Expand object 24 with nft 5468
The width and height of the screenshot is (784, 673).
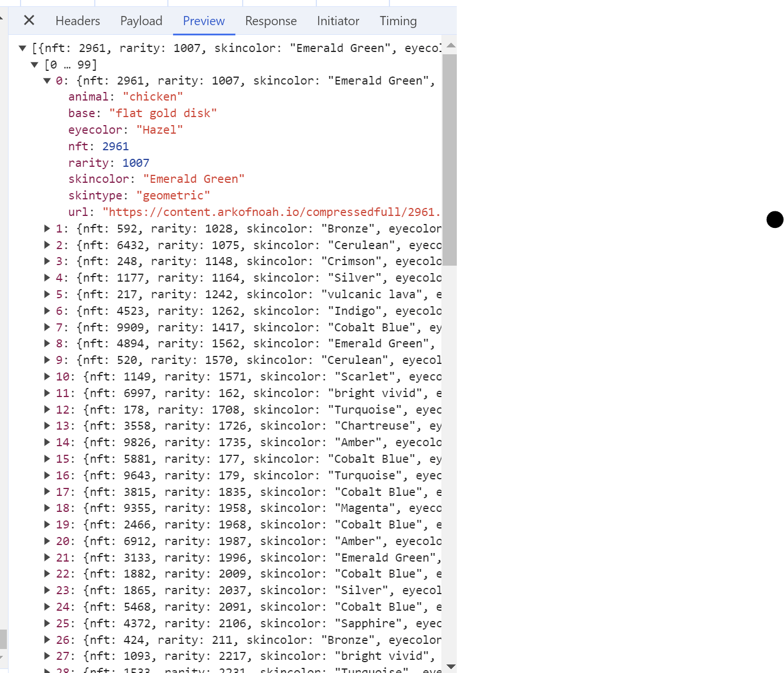(47, 607)
